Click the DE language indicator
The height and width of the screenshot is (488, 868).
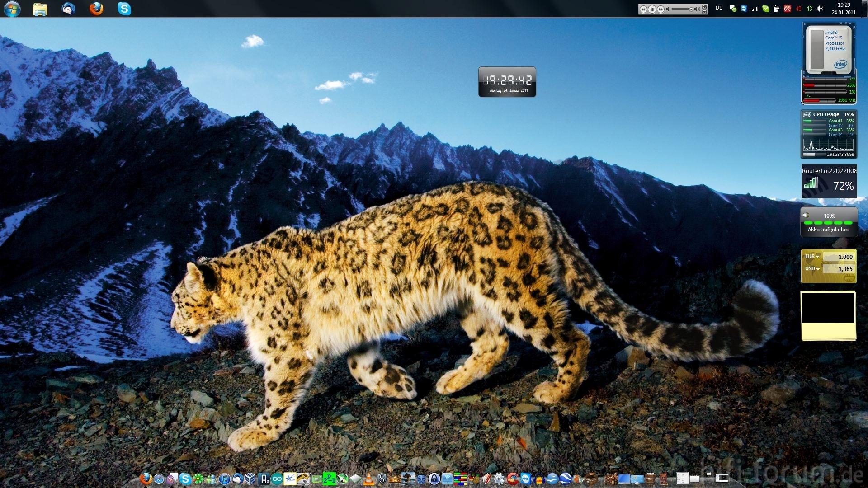(x=719, y=9)
